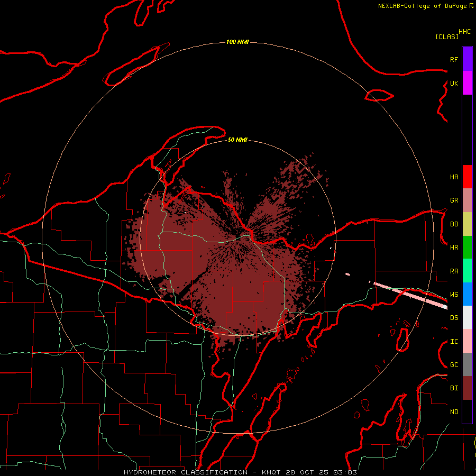Click the GC gray legend swatch
This screenshot has width=476, height=476.
pos(467,364)
